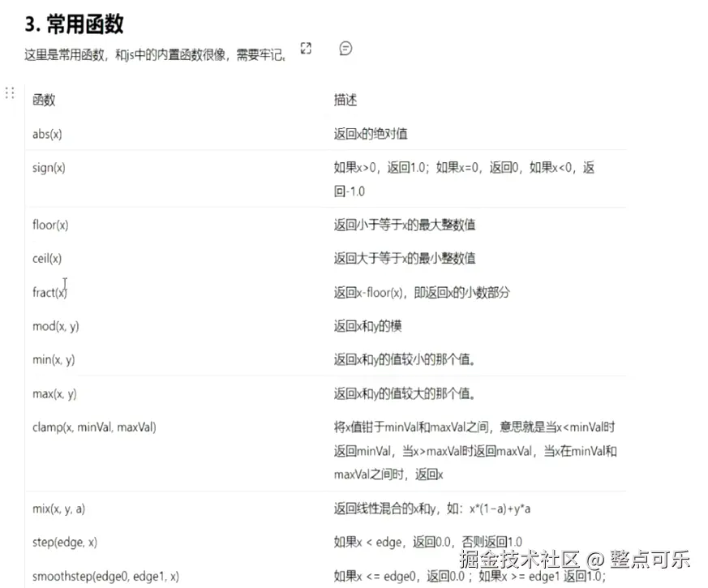Select the fract(x) cell
This screenshot has width=708, height=588.
(x=49, y=292)
